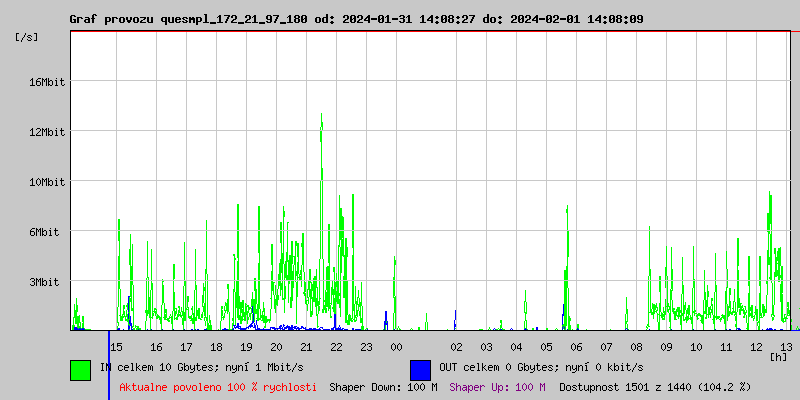Click the 'OUT celkem 0 Gbytes' legend text
Screen dimensions: 800x400
pos(540,367)
